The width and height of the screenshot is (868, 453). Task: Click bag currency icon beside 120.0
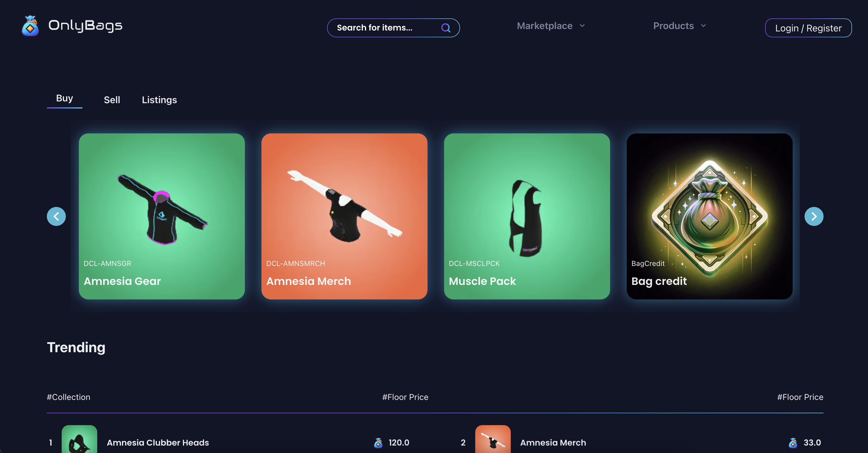click(x=378, y=443)
